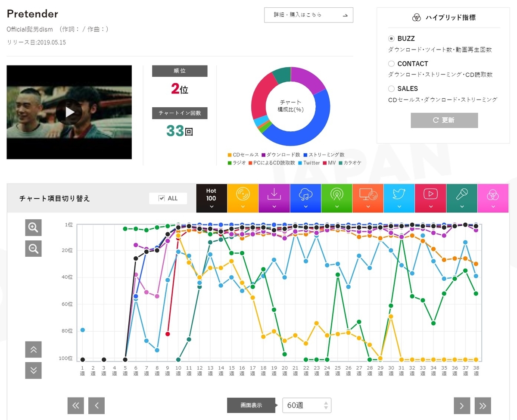Select the pink hybrid indicator tab
Viewport: 517px width, 420px height.
[493, 198]
